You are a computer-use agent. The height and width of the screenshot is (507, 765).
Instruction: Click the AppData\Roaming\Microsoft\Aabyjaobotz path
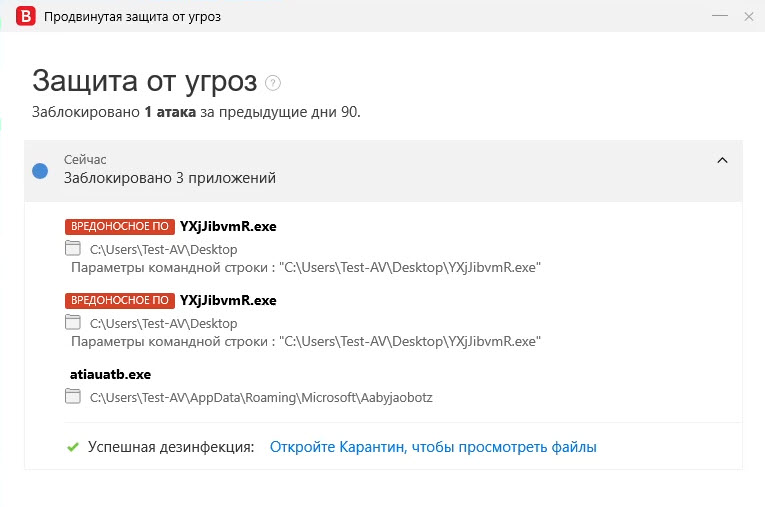pos(260,397)
